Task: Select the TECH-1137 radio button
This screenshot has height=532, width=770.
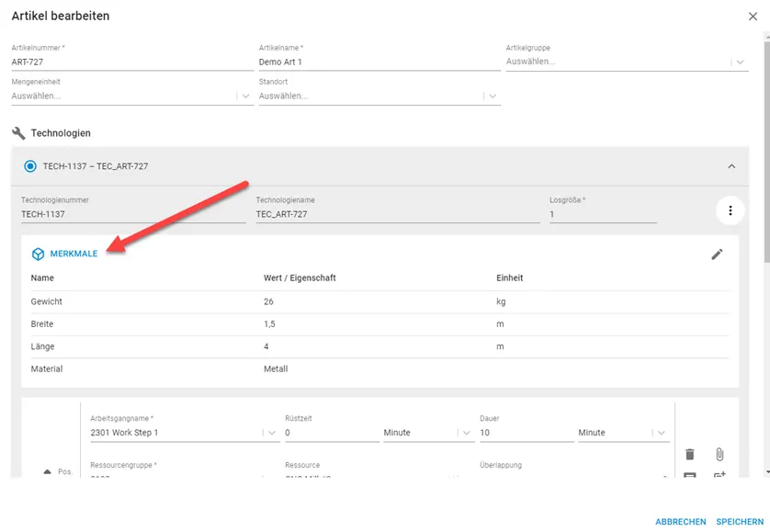Action: (30, 166)
